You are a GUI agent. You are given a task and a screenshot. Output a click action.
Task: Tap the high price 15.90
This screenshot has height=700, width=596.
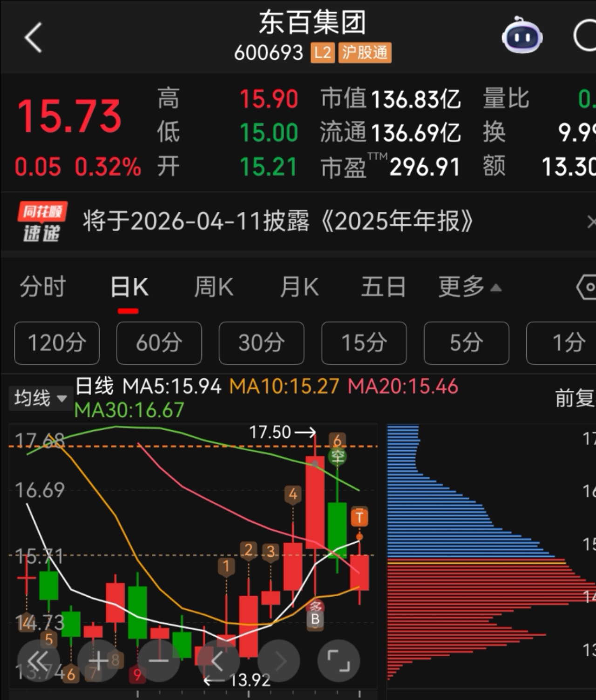[269, 99]
